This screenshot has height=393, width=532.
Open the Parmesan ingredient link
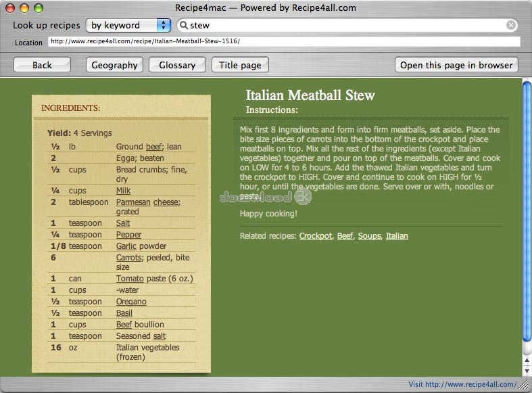point(133,202)
